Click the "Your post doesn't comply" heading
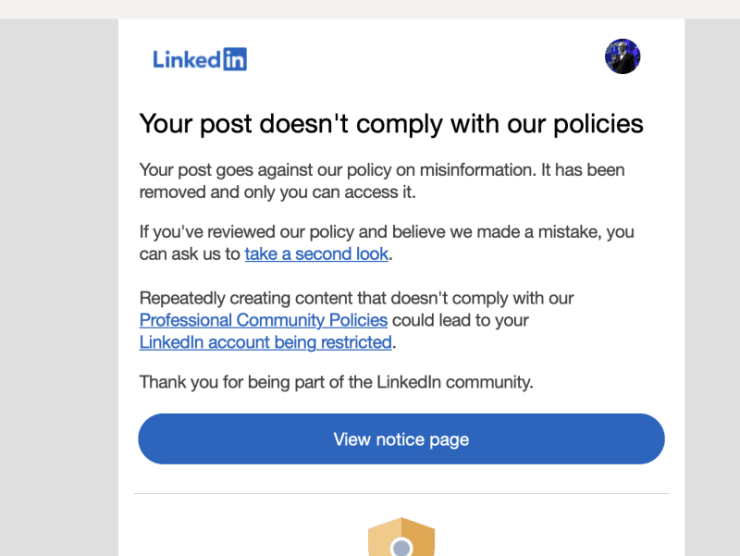 [391, 124]
